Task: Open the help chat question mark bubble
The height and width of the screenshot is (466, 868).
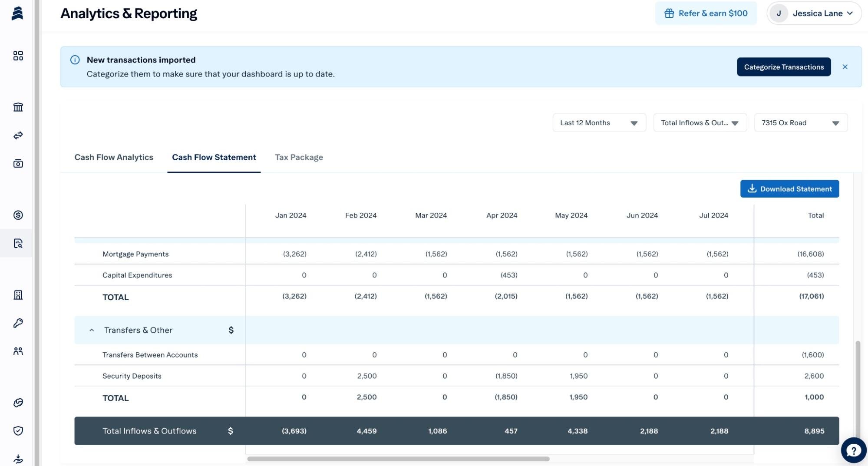Action: pyautogui.click(x=853, y=450)
